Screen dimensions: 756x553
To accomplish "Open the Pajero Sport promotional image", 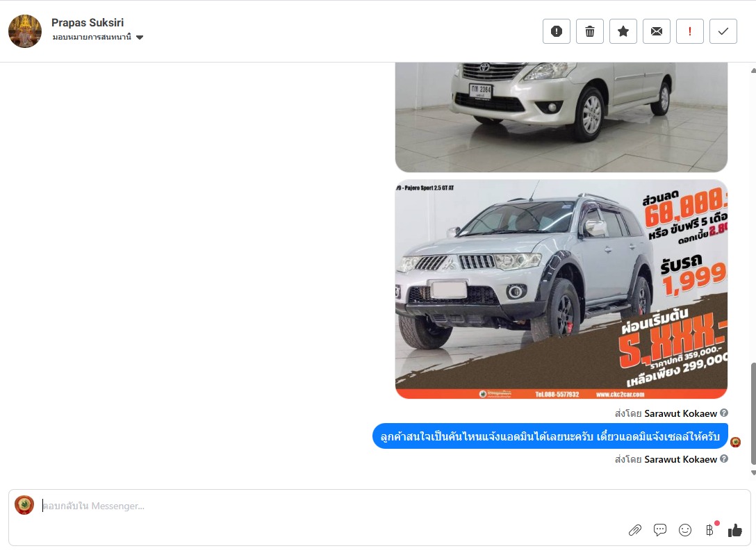I will coord(561,289).
